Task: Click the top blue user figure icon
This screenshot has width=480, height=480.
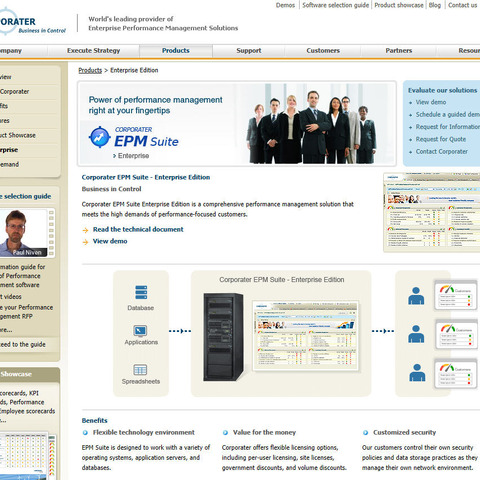Action: click(x=416, y=296)
